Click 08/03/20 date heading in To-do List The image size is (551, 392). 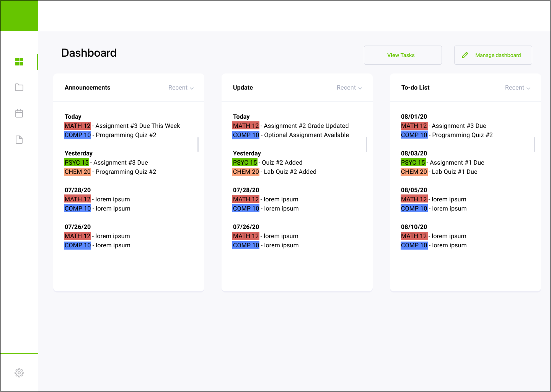(414, 154)
